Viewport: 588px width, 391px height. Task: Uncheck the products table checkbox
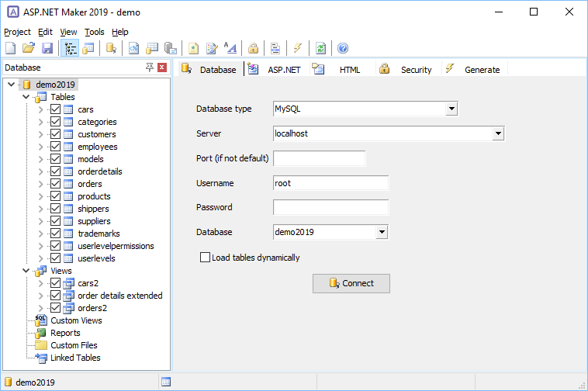[56, 195]
